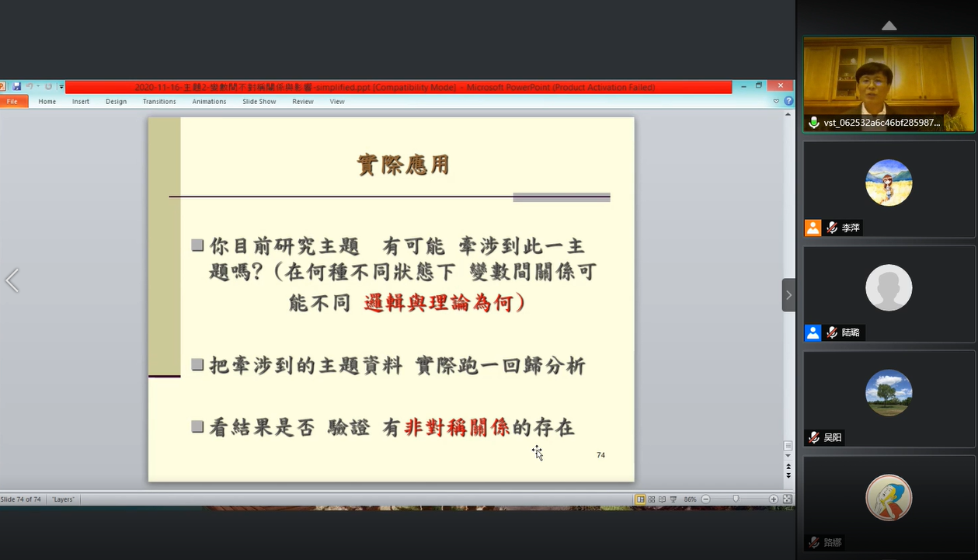Screen dimensions: 978x560
Task: Switch to Reading View icon
Action: coord(662,499)
